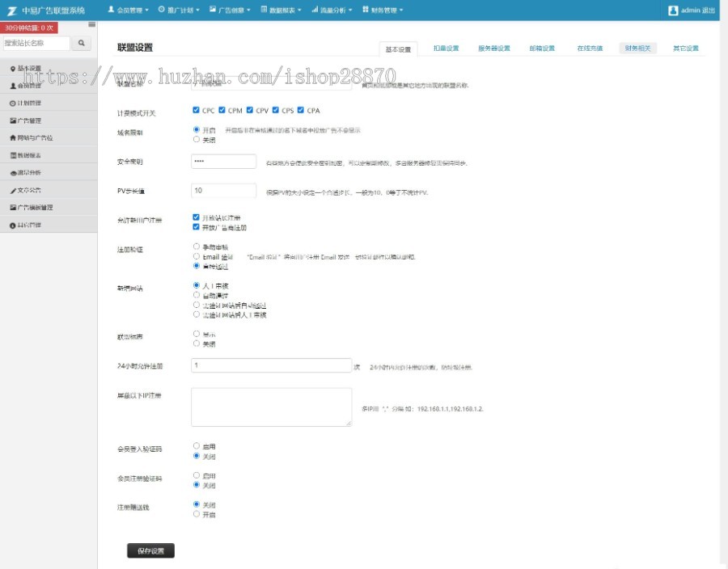Open 文章公告 pencil icon in sidebar
Viewport: 728px width, 569px height.
click(x=13, y=190)
